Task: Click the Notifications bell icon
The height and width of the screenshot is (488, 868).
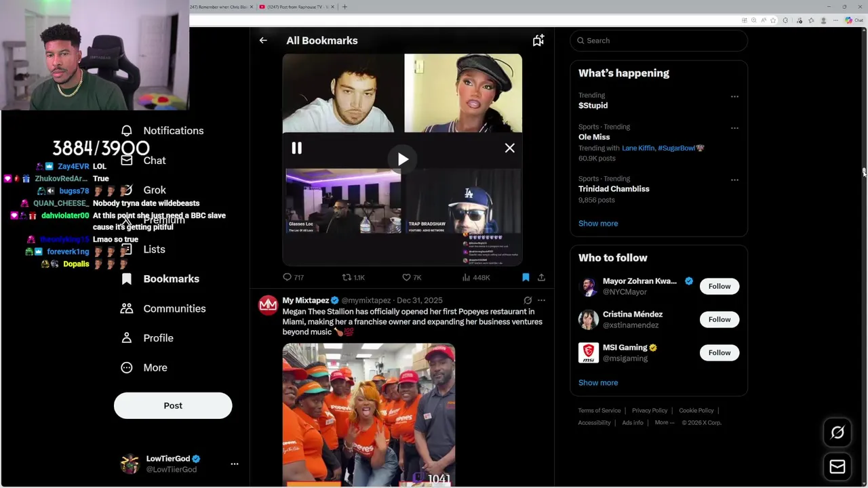Action: point(127,130)
